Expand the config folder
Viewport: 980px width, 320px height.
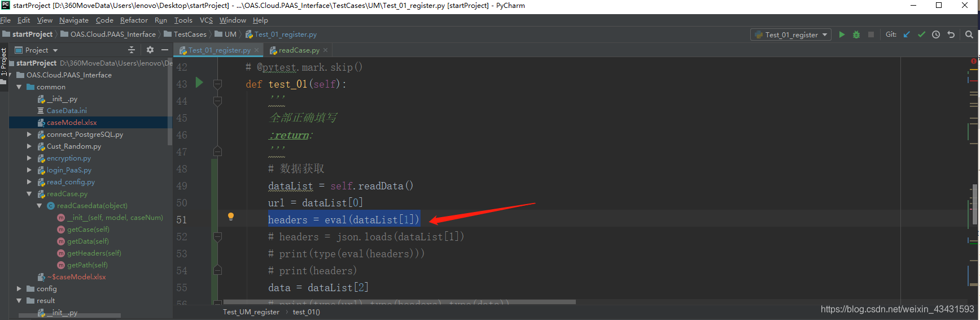click(x=19, y=289)
